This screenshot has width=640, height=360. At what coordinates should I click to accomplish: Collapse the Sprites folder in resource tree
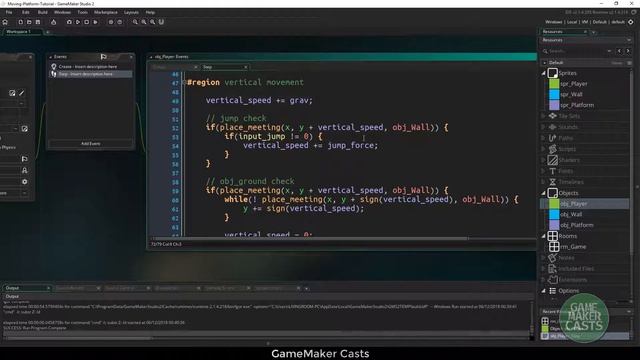544,73
